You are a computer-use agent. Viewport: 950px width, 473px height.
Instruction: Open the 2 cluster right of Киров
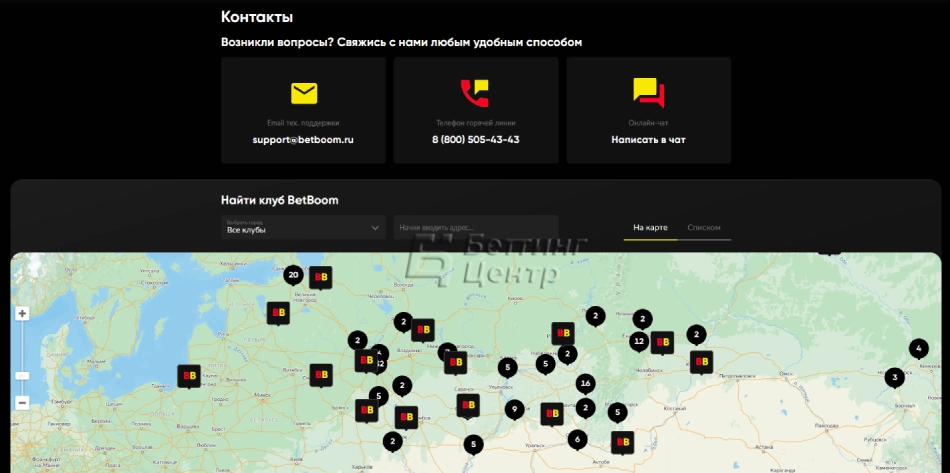(x=596, y=316)
